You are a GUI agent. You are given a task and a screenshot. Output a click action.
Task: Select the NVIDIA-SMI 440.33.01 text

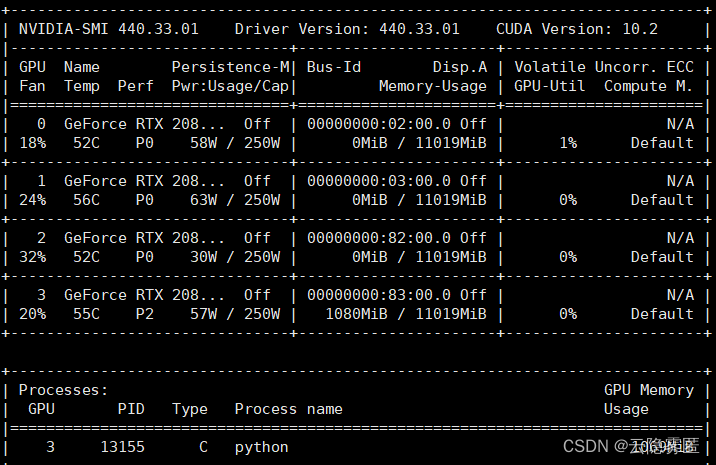click(109, 29)
